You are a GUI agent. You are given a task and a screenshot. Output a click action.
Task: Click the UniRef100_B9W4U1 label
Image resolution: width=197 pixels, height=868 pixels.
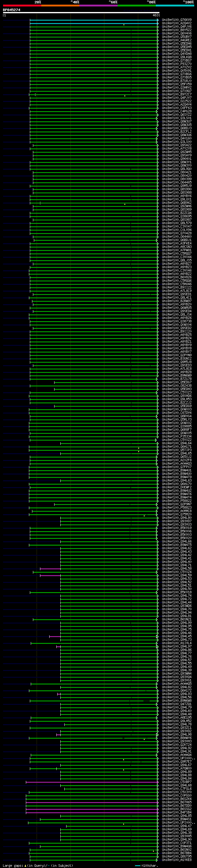pyautogui.click(x=177, y=470)
